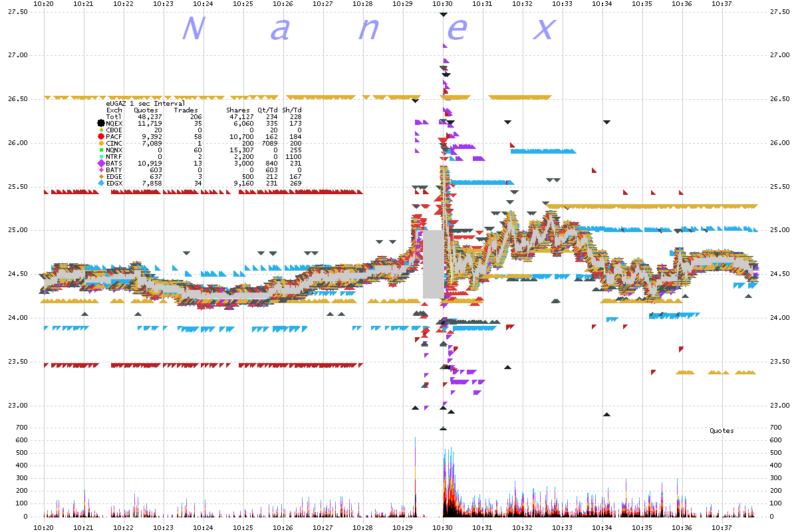
Task: Click the 'PACF' exchange label
Action: click(x=114, y=137)
